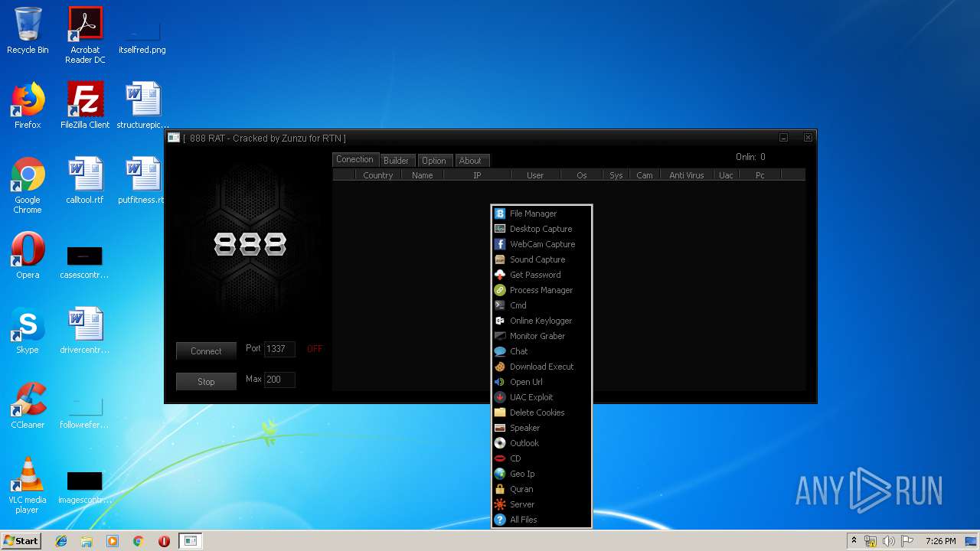Focus the Max connections input field

pyautogui.click(x=279, y=380)
